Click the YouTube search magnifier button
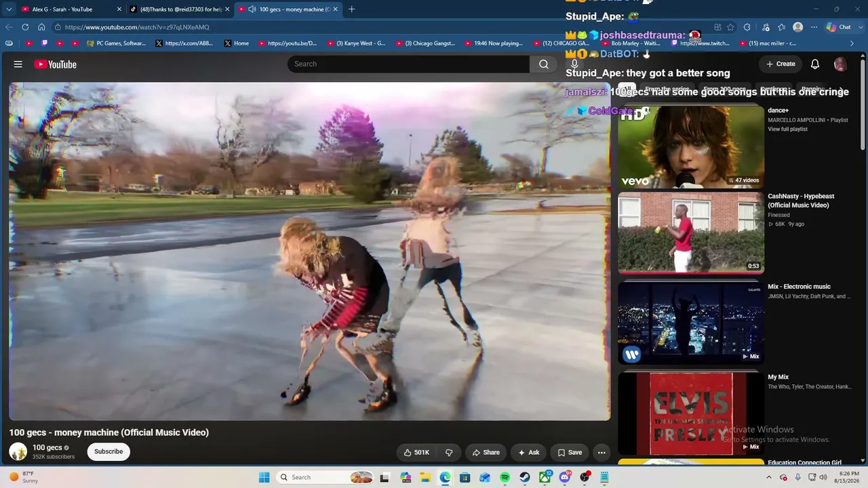868x488 pixels. pos(544,64)
